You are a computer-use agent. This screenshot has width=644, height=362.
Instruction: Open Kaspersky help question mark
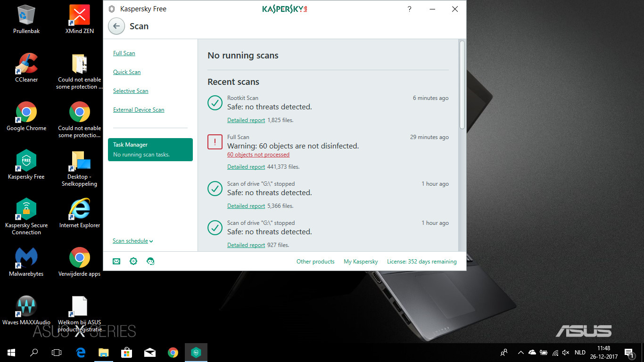pyautogui.click(x=410, y=9)
